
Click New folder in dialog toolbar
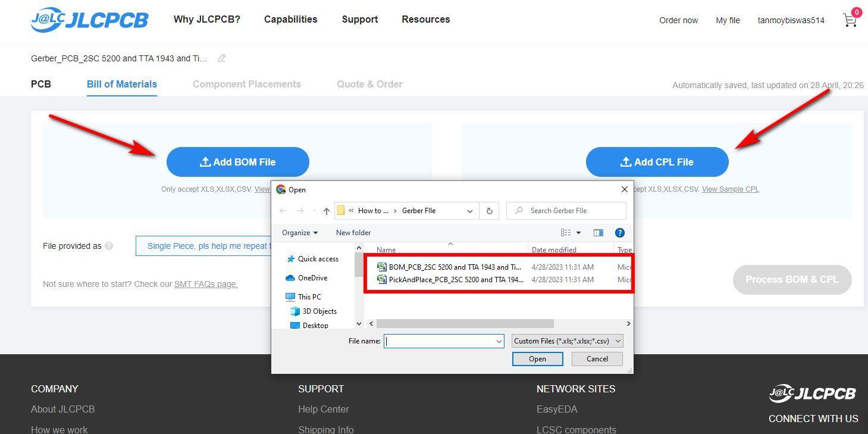tap(353, 233)
